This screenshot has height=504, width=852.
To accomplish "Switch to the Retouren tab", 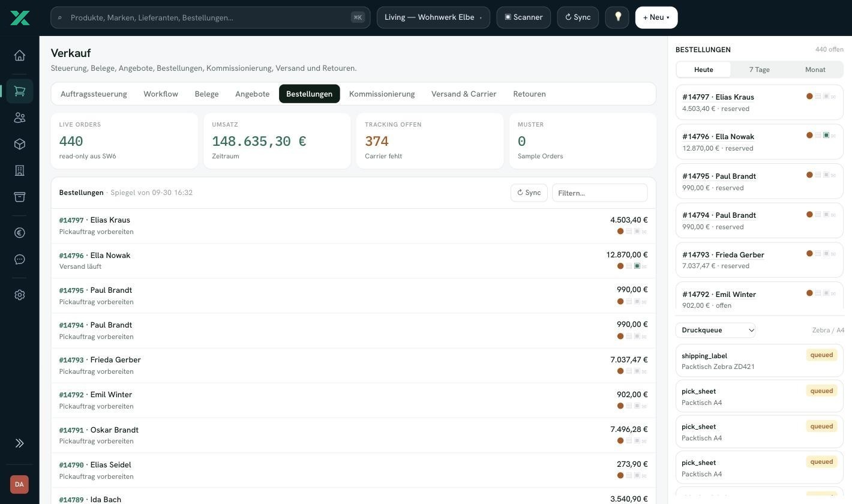I will (529, 94).
